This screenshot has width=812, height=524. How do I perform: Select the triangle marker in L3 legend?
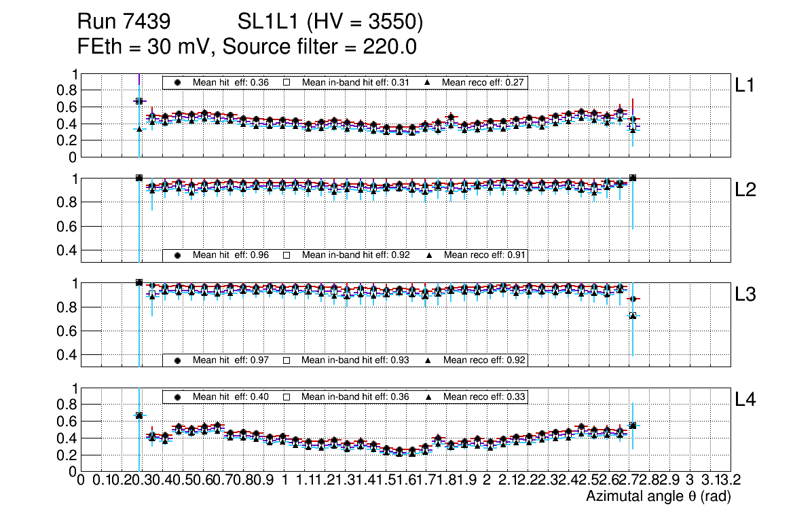click(428, 360)
